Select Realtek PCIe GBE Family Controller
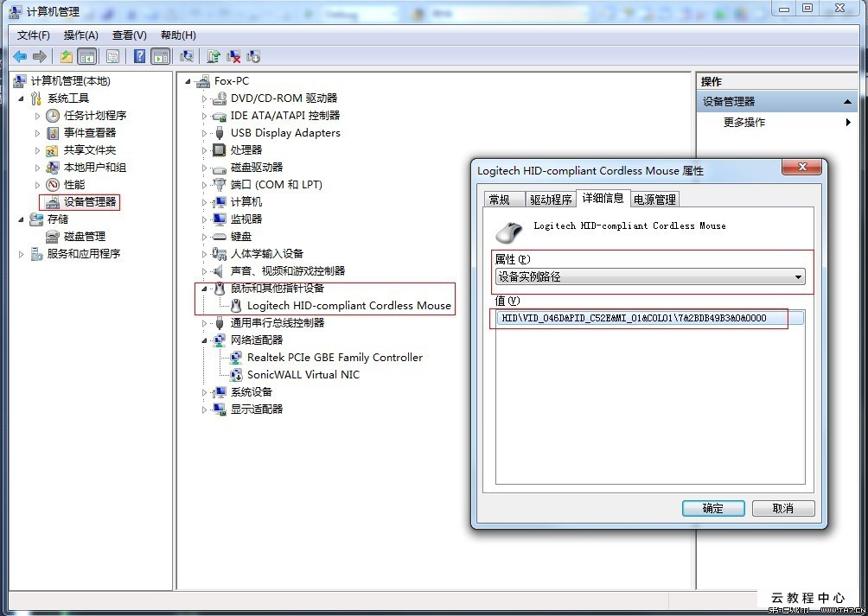The height and width of the screenshot is (616, 868). [335, 358]
